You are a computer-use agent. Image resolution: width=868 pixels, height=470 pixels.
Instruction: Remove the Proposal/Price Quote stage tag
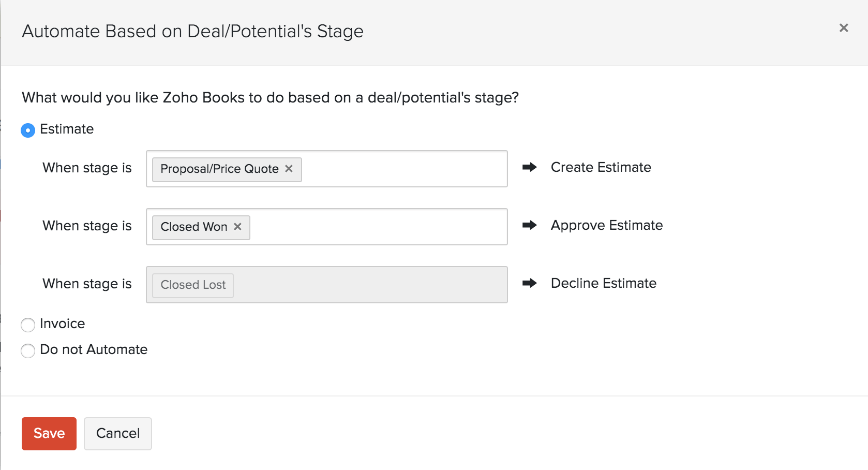pyautogui.click(x=289, y=169)
